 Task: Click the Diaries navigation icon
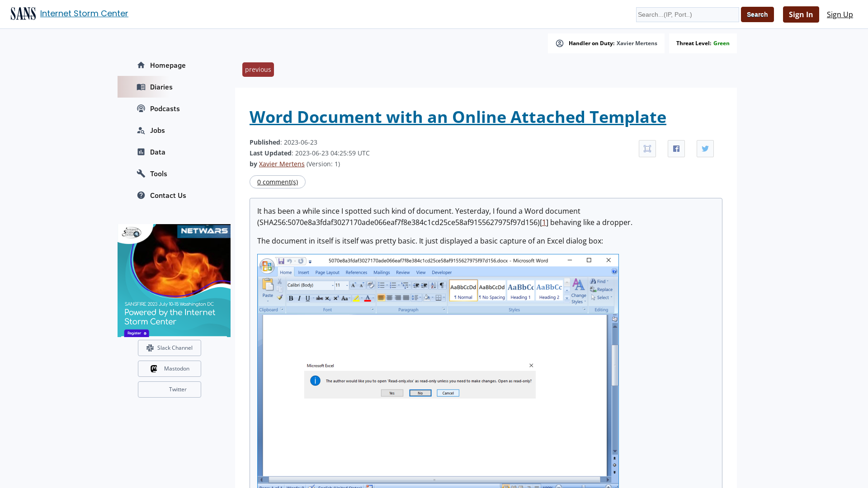(141, 87)
